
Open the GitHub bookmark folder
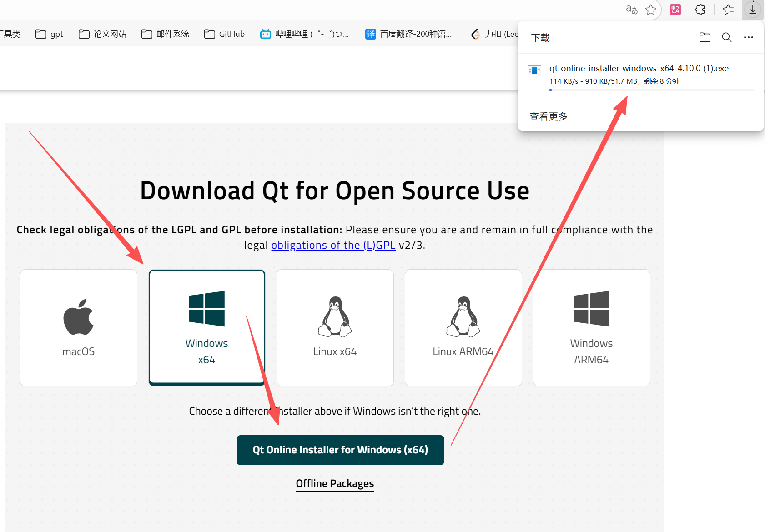pyautogui.click(x=224, y=34)
